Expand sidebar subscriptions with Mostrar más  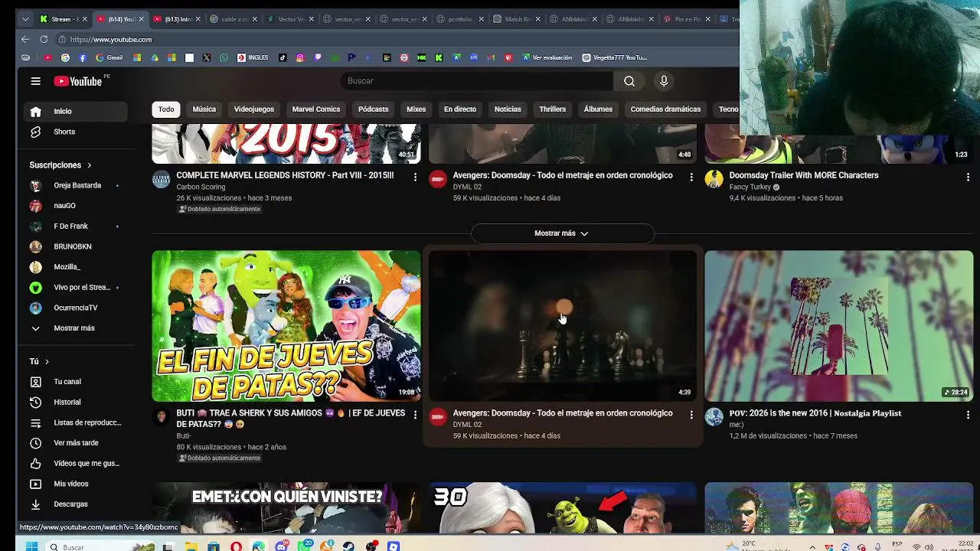point(75,328)
